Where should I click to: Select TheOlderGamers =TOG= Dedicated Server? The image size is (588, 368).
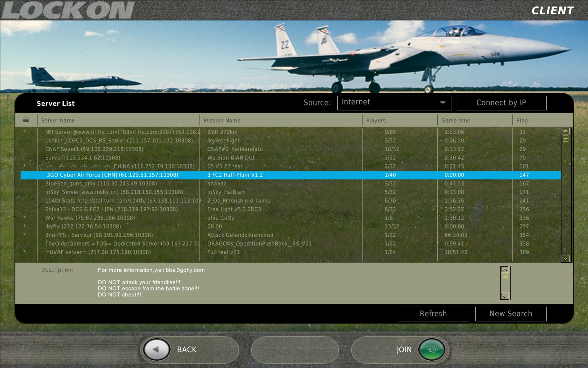click(290, 244)
